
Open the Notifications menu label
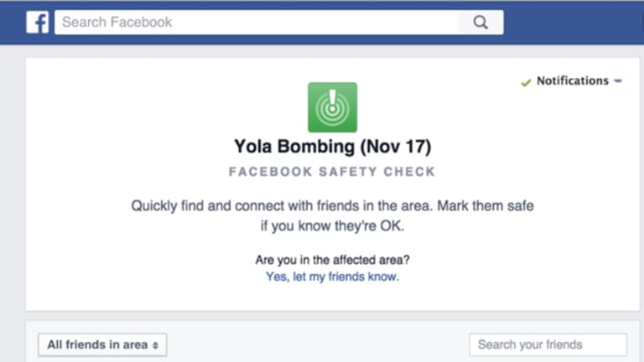click(x=573, y=80)
